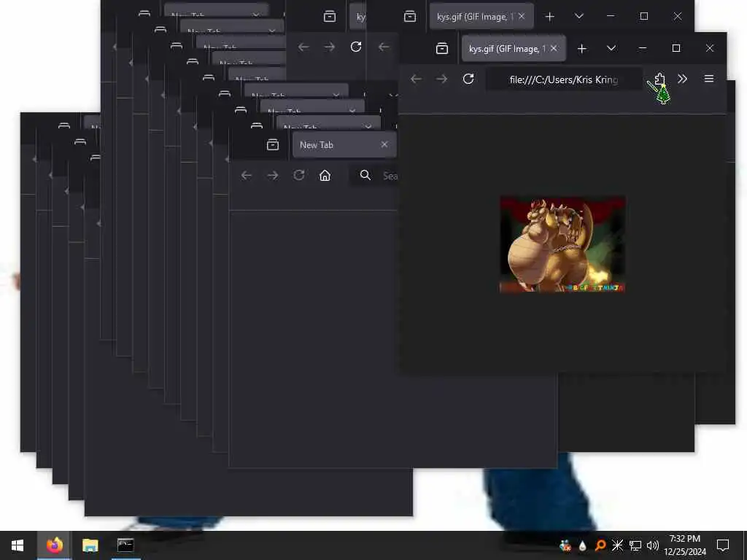747x560 pixels.
Task: Open the volume speaker tray icon
Action: 653,545
